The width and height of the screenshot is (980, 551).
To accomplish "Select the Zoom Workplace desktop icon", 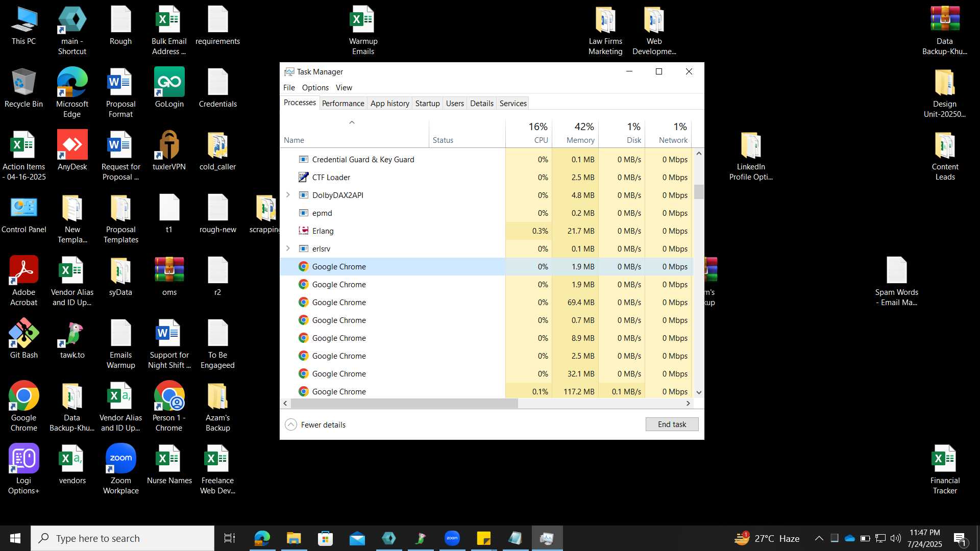I will pyautogui.click(x=120, y=469).
